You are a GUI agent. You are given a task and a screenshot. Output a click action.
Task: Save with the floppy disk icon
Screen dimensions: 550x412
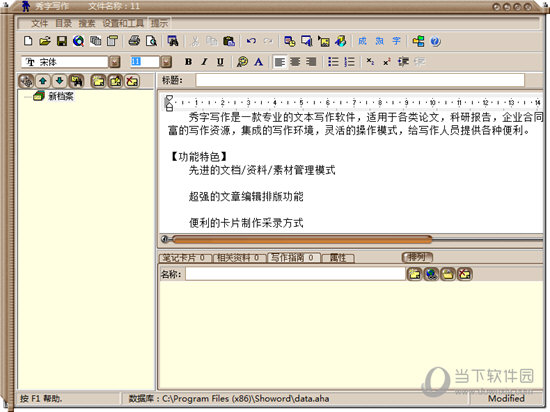(x=62, y=41)
